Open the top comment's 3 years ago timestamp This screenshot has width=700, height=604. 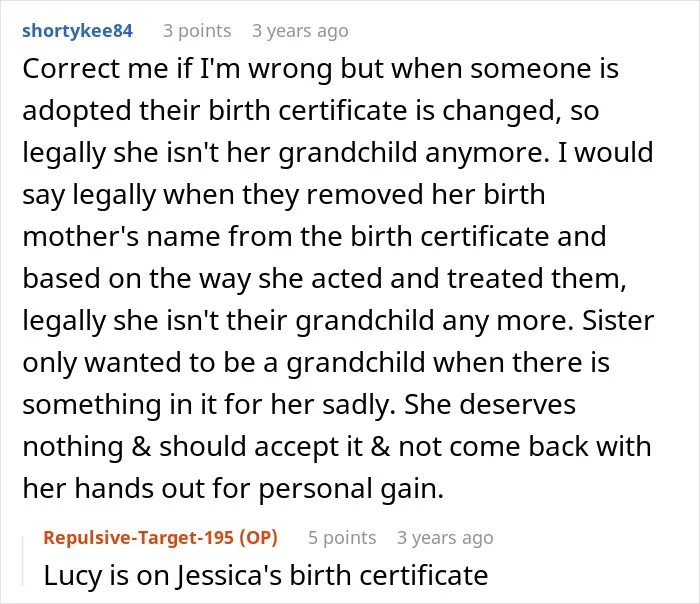click(x=300, y=31)
